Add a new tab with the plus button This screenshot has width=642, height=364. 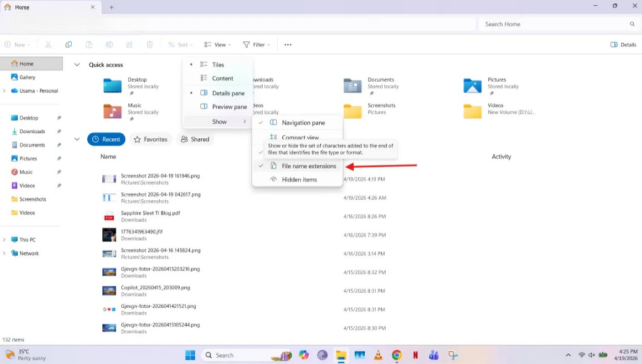(112, 8)
